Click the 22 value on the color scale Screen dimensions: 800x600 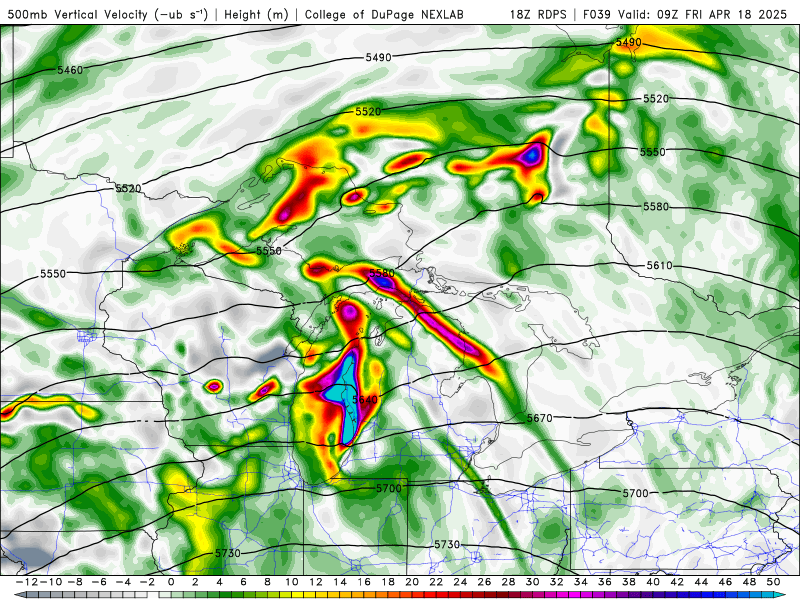[436, 582]
